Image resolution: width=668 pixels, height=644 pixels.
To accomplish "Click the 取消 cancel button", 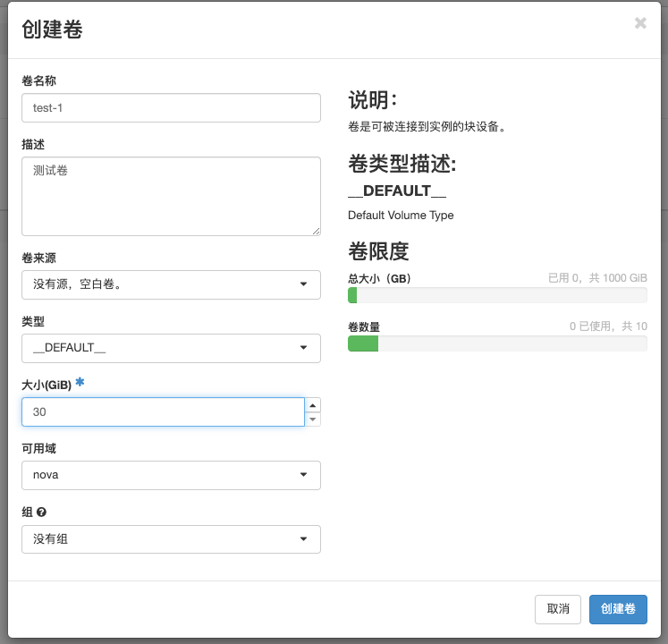I will [558, 609].
